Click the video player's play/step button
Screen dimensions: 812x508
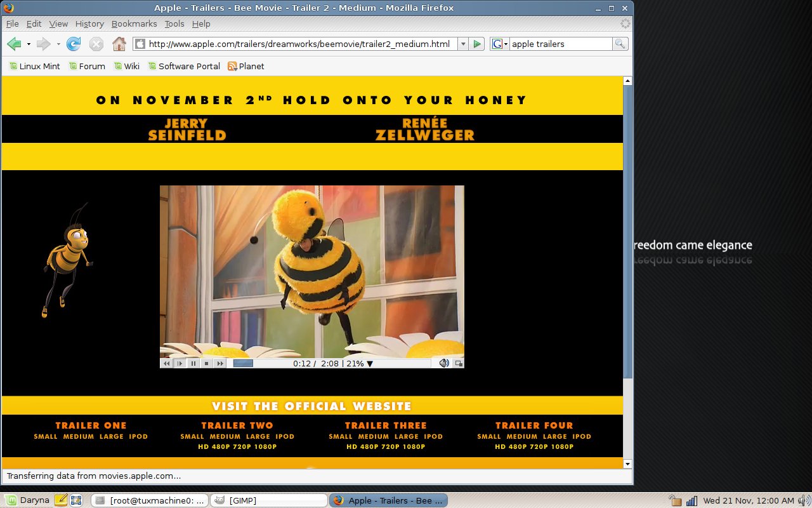click(180, 363)
